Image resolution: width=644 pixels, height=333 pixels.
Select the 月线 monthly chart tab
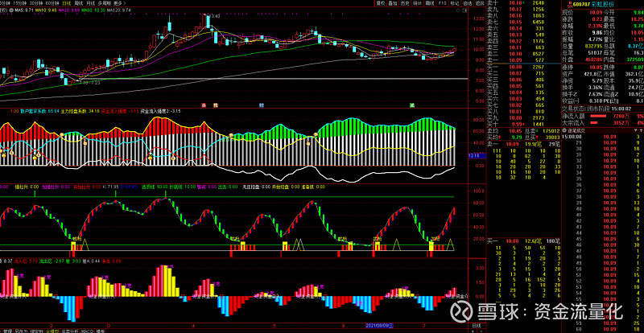click(x=91, y=3)
